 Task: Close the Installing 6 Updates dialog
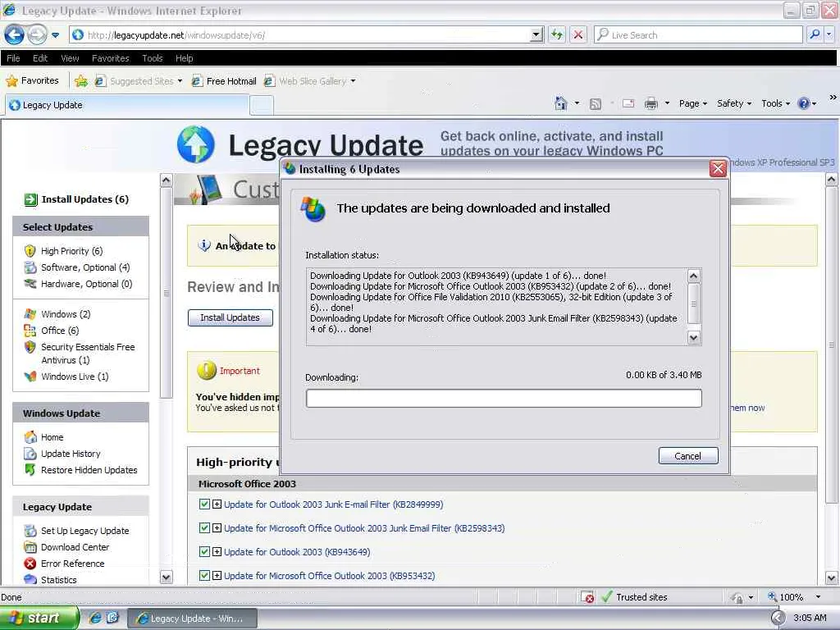[x=717, y=169]
